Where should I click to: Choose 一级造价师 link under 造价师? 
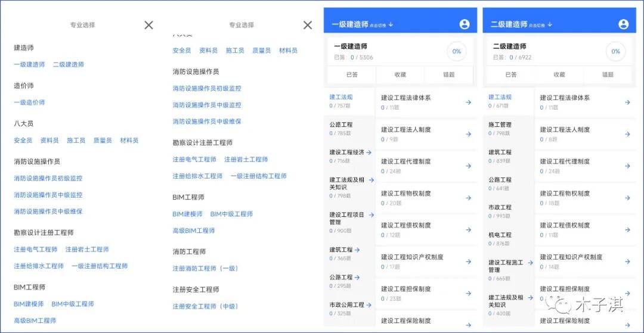point(29,102)
